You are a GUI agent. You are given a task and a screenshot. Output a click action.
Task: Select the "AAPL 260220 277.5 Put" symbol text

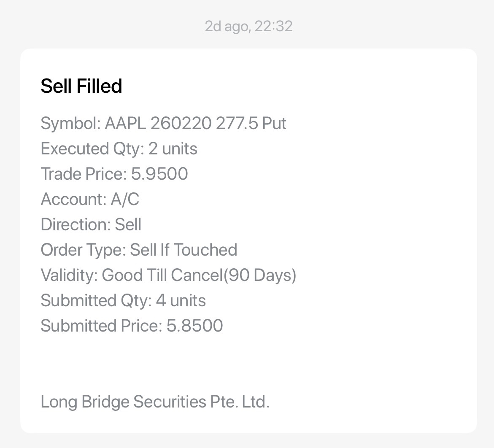pos(195,123)
